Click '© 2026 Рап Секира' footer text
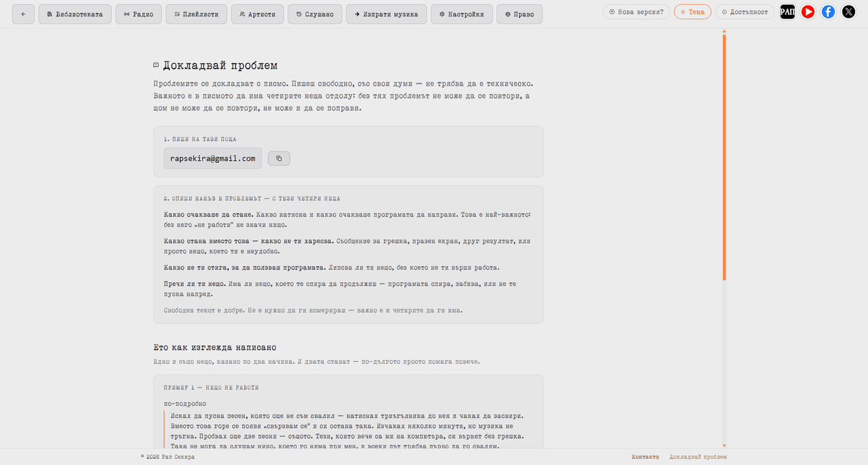 [167, 457]
